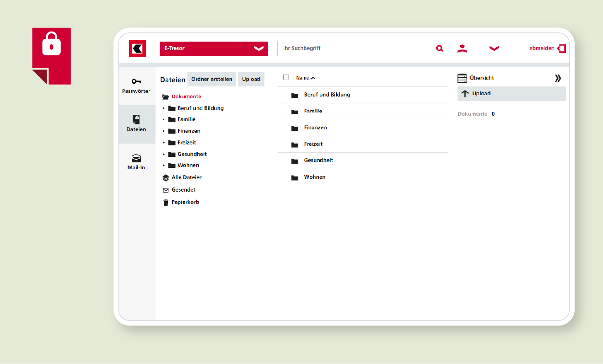Open the Mail-In envelope section
Screen dimensions: 603x364
[136, 162]
